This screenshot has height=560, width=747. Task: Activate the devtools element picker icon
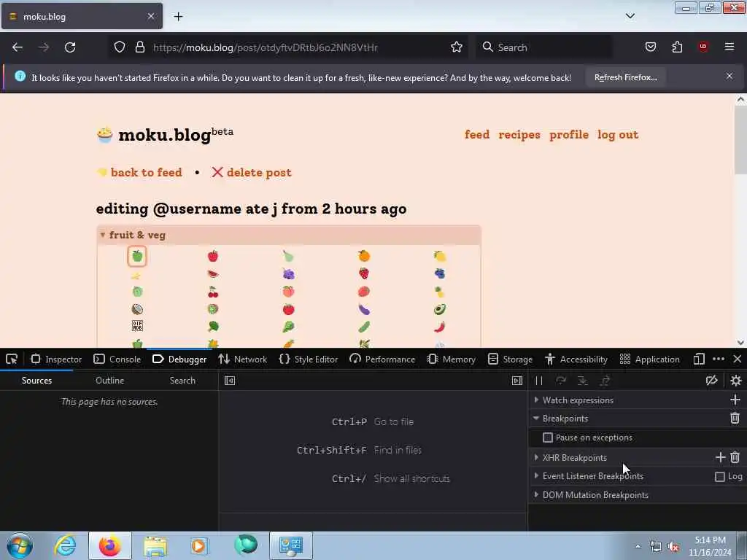pos(12,359)
